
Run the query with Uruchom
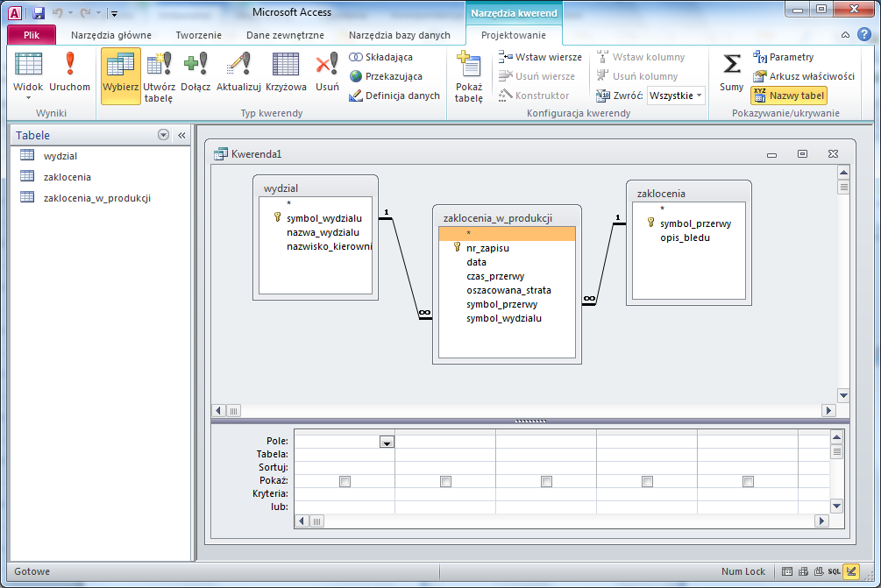(69, 71)
